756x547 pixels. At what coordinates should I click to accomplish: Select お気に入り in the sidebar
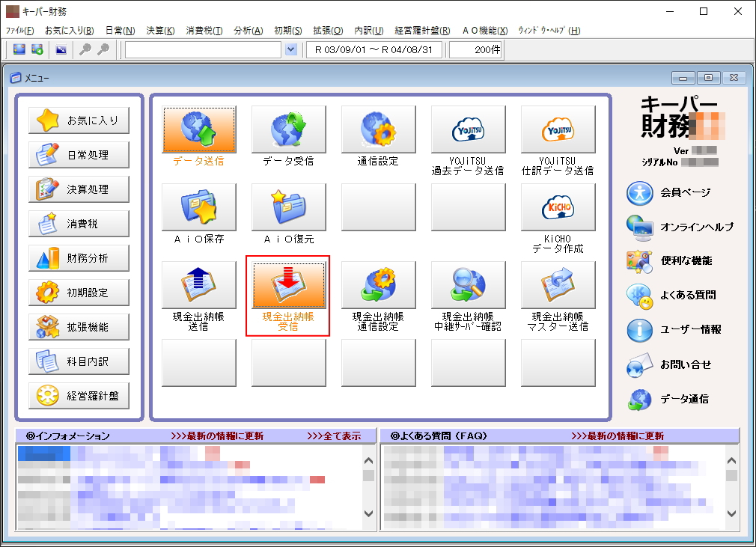[x=79, y=120]
